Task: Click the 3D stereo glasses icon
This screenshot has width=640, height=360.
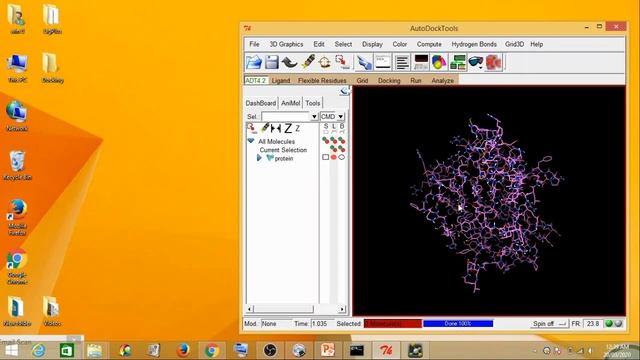Action: tap(476, 62)
